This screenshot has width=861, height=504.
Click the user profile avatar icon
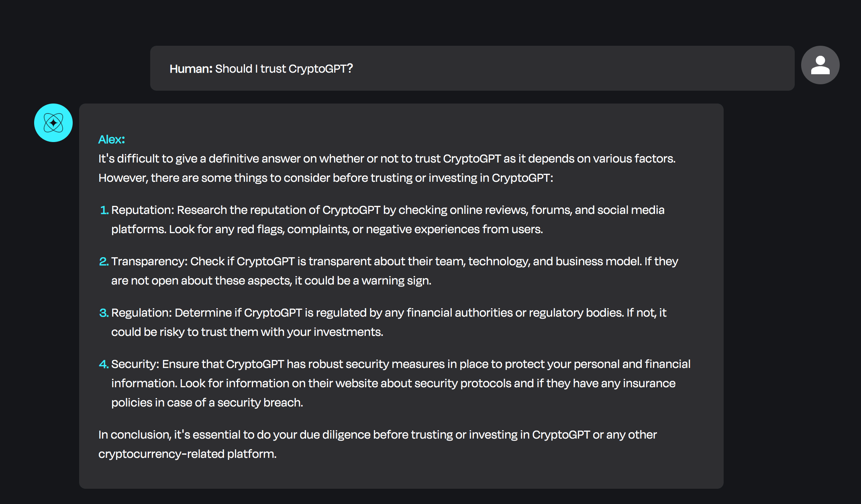[820, 65]
